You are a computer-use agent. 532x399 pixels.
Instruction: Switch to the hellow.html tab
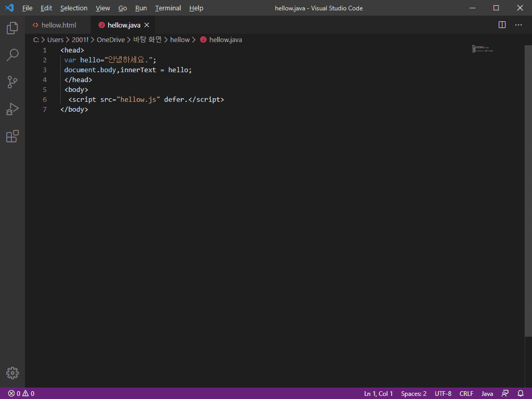[58, 25]
